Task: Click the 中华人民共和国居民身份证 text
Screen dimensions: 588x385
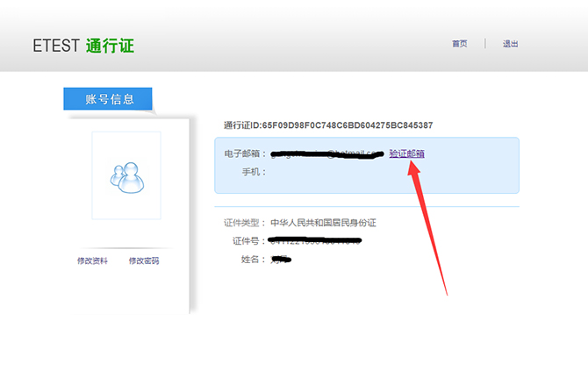Action: (x=323, y=223)
